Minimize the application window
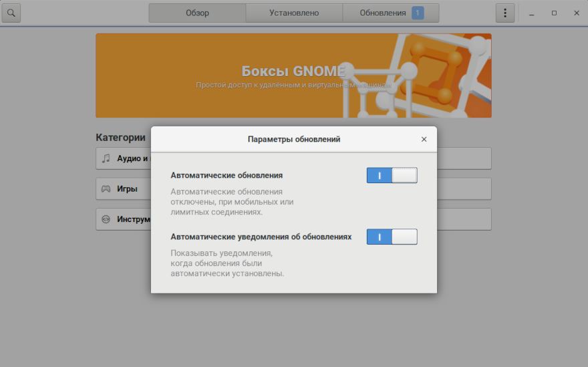 click(532, 13)
